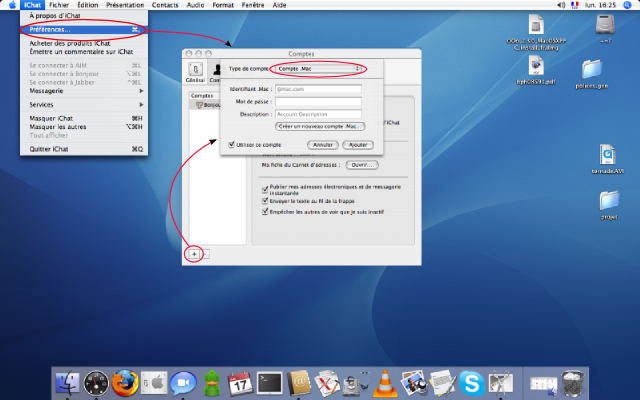
Task: Open Finder from the dock
Action: [x=67, y=383]
